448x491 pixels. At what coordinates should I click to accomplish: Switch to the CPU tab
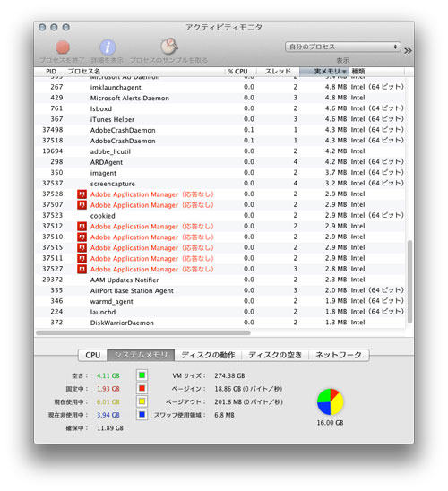92,355
